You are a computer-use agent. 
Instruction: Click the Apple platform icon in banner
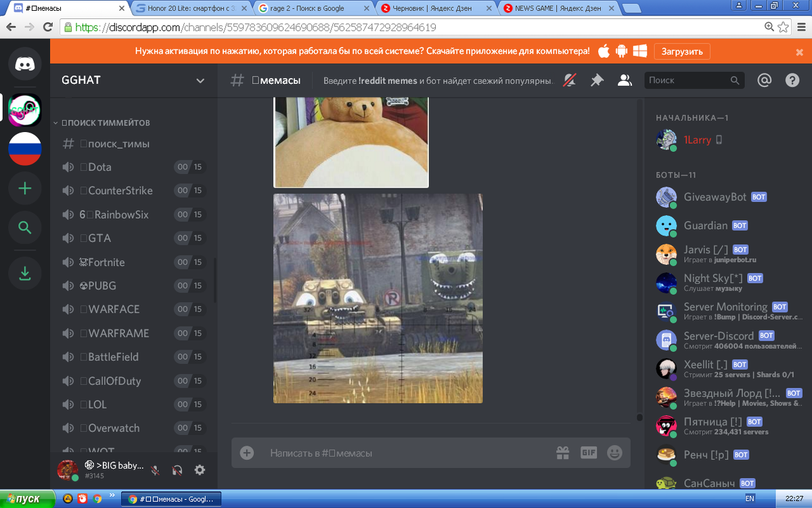tap(604, 51)
